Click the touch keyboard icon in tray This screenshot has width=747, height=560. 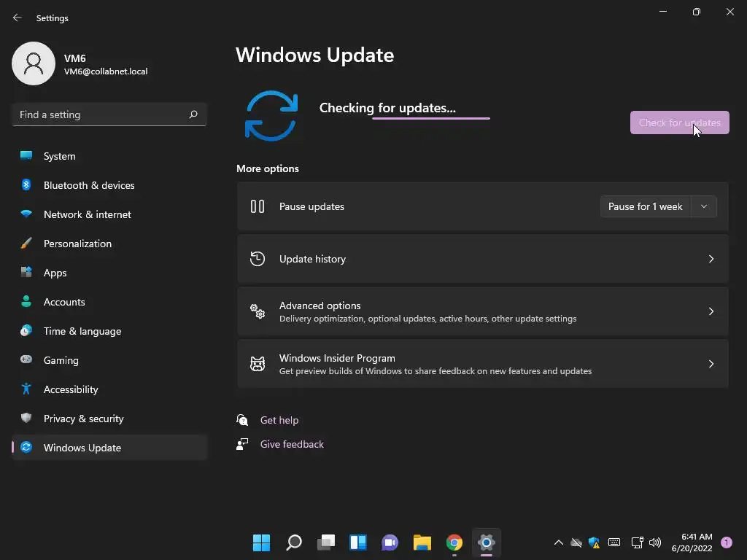coord(614,542)
